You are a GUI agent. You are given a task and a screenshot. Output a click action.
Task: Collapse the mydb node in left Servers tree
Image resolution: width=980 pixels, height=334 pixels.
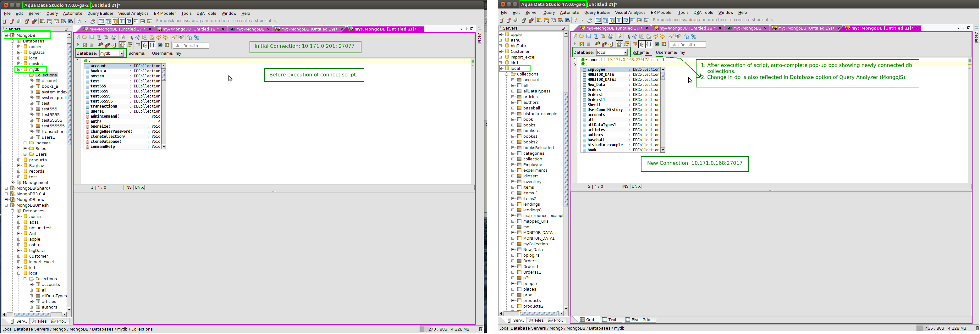tap(19, 69)
